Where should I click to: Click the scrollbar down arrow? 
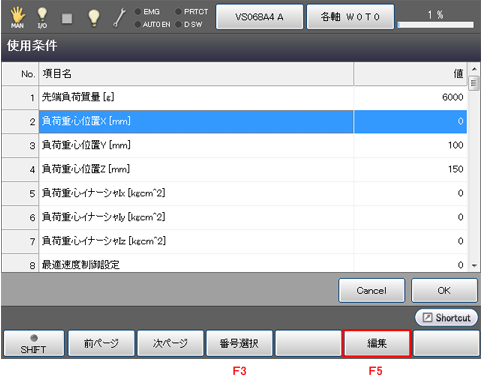pyautogui.click(x=474, y=266)
